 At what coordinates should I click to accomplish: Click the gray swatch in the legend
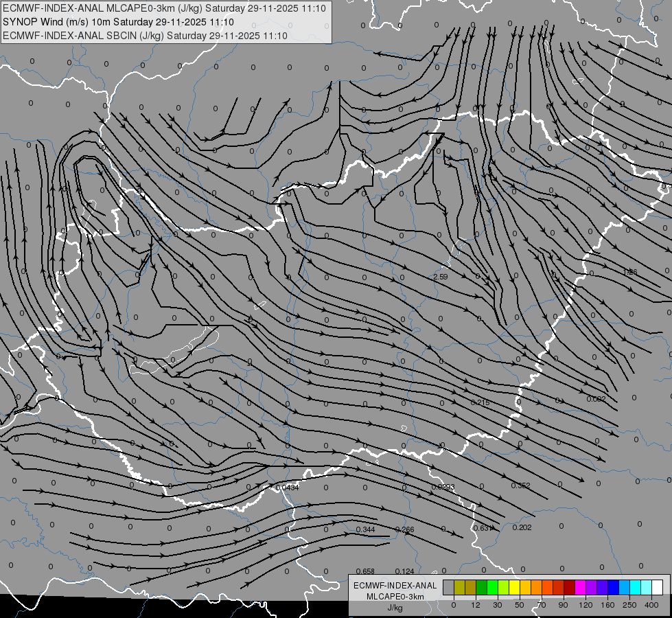click(x=448, y=588)
